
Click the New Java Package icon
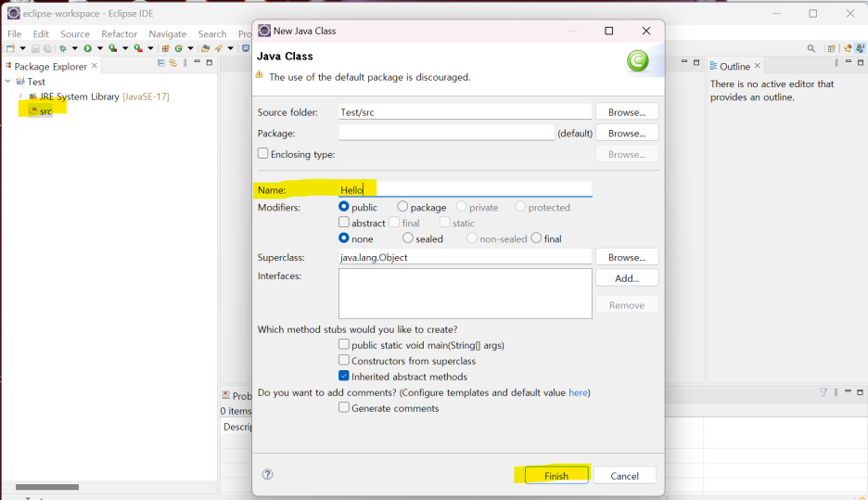(165, 48)
